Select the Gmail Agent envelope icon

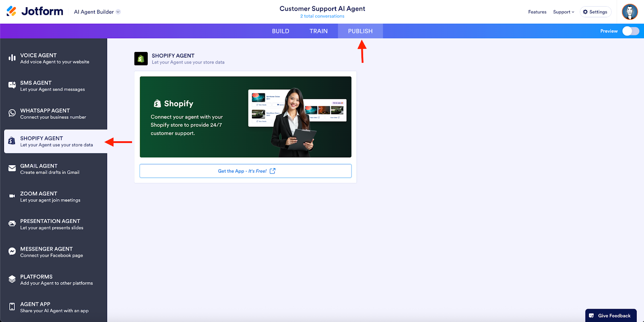click(x=12, y=169)
